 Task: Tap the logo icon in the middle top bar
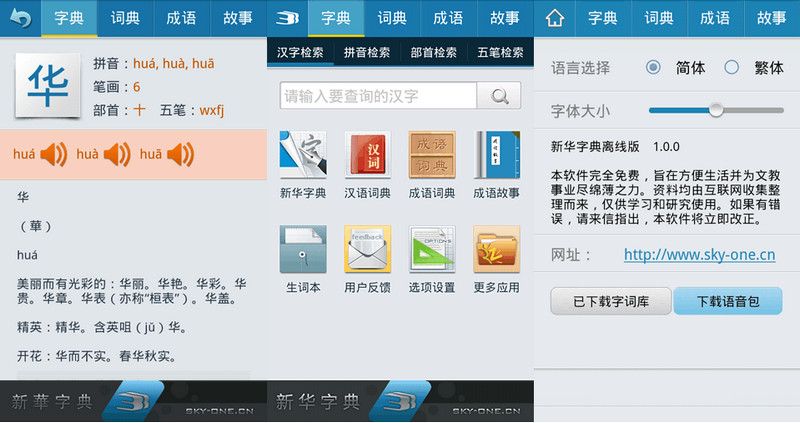(287, 18)
